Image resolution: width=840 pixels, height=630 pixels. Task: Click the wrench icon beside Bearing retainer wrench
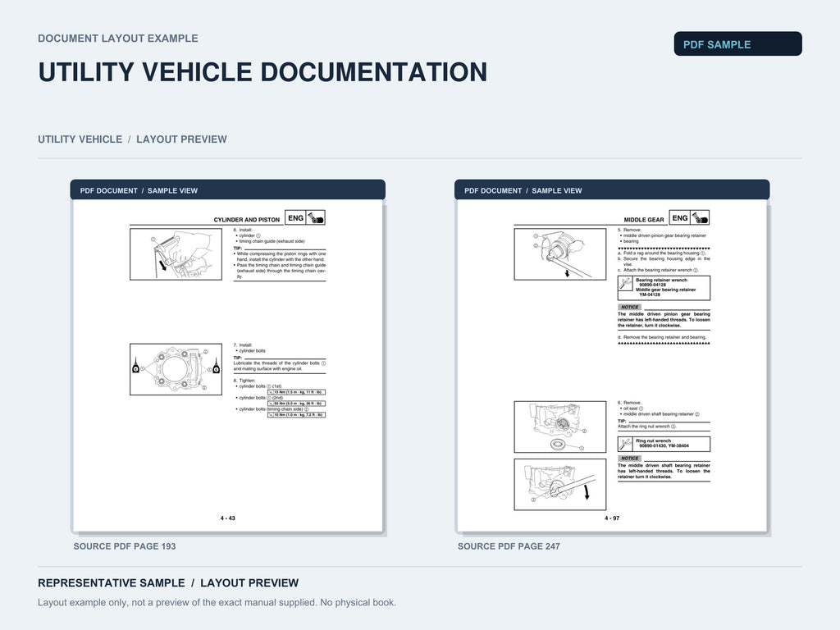click(x=625, y=283)
